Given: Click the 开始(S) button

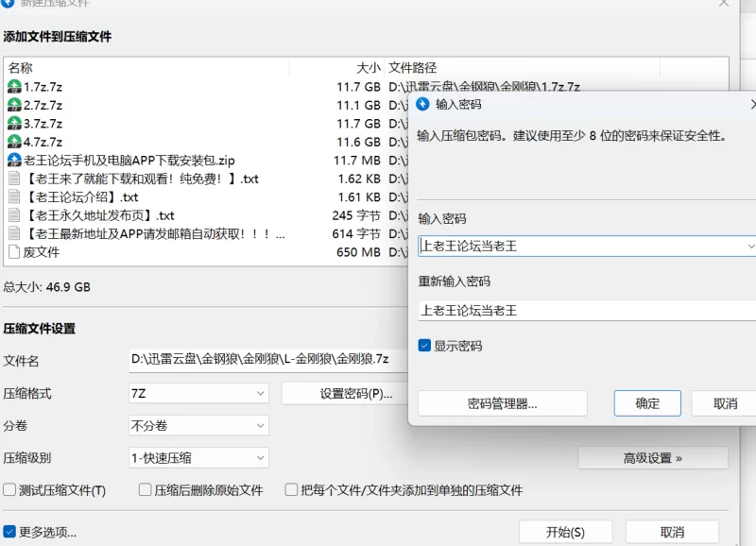Looking at the screenshot, I should [x=565, y=532].
